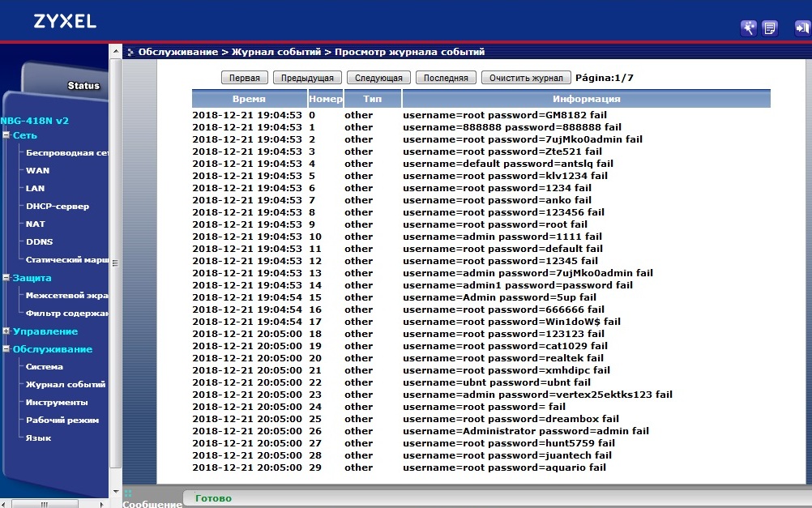Jump to last page with Последняя
The height and width of the screenshot is (508, 812).
click(446, 78)
